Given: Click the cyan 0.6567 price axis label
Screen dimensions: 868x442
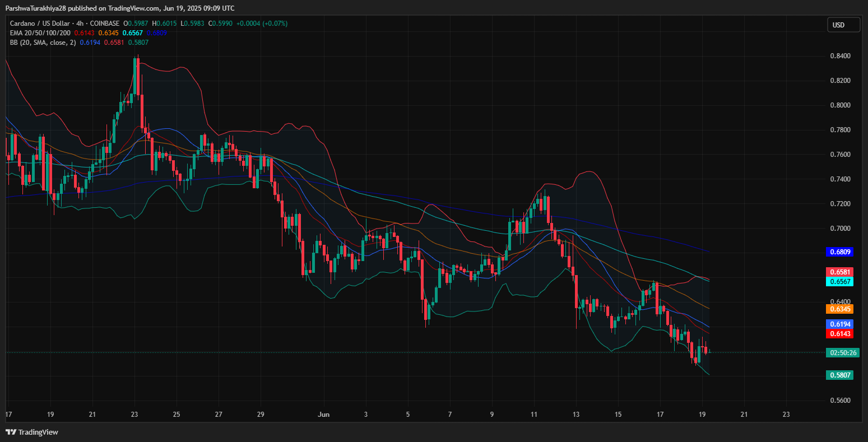Looking at the screenshot, I should click(839, 282).
